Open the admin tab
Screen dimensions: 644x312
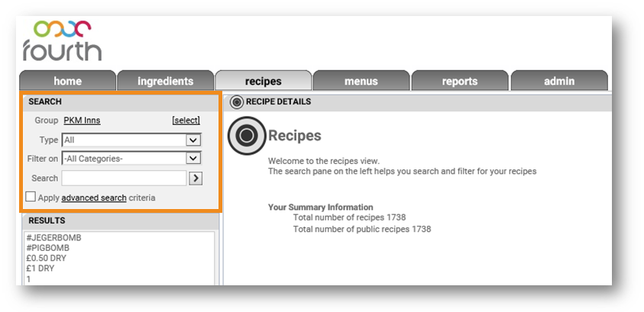(x=558, y=81)
